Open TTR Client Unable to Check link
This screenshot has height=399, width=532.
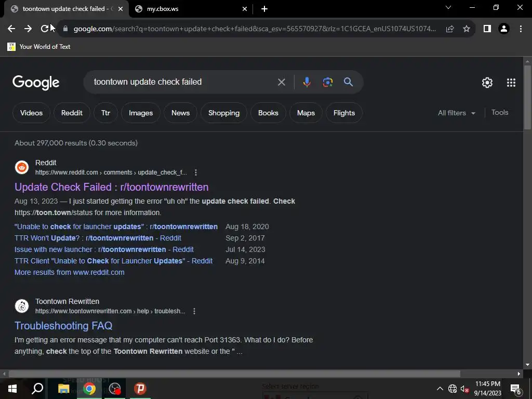point(113,261)
